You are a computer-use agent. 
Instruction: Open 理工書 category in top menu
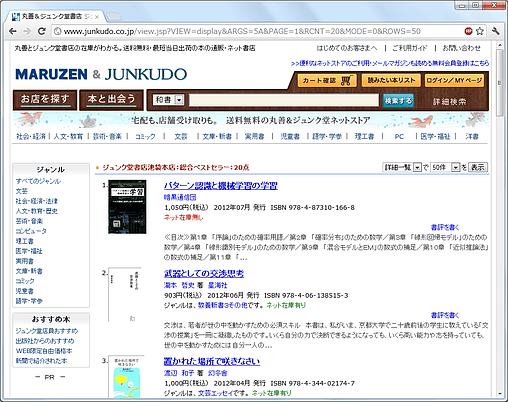tap(364, 136)
